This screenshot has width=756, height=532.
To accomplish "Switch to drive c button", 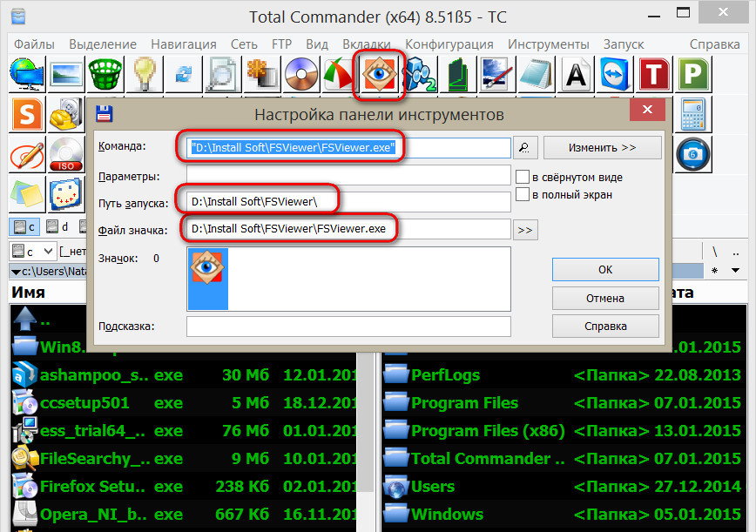I will pos(24,226).
